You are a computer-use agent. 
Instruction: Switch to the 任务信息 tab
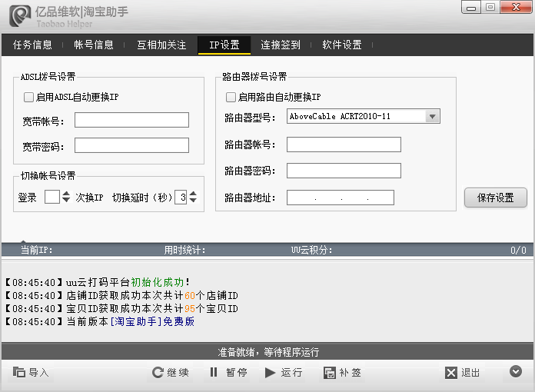tap(32, 45)
